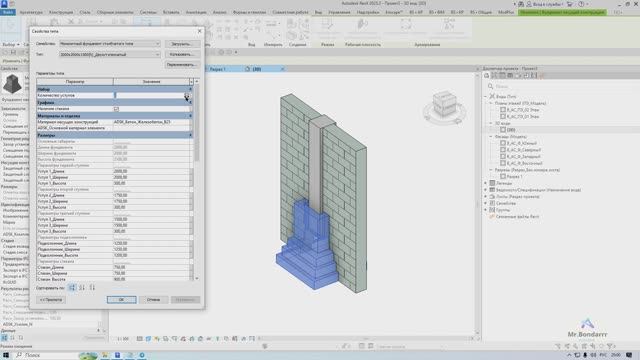The width and height of the screenshot is (640, 360).
Task: Open the Вид ribbon tab
Action: pyautogui.click(x=318, y=12)
